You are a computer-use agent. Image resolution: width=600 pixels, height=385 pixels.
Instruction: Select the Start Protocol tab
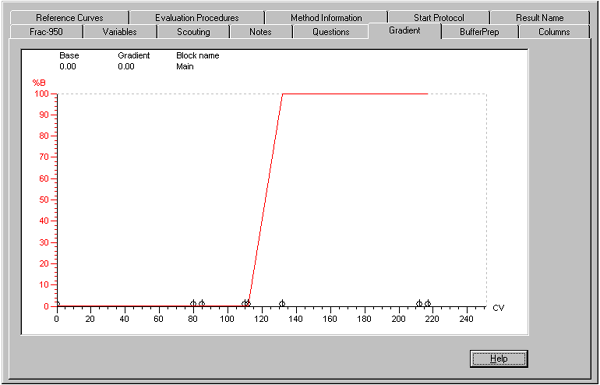(x=439, y=18)
